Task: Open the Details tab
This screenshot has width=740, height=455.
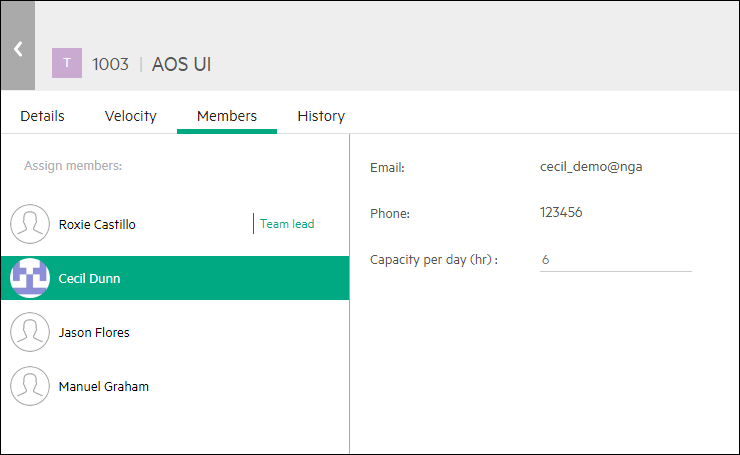Action: (x=42, y=116)
